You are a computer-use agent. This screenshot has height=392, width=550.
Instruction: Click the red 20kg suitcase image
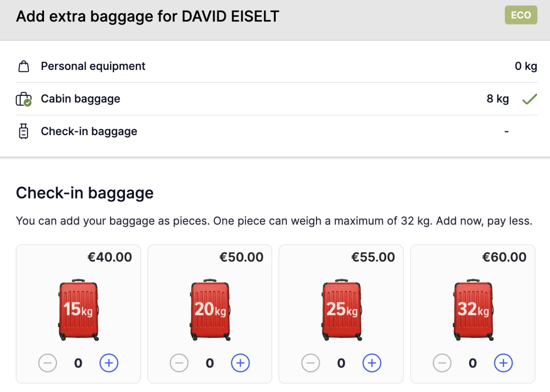pyautogui.click(x=210, y=310)
